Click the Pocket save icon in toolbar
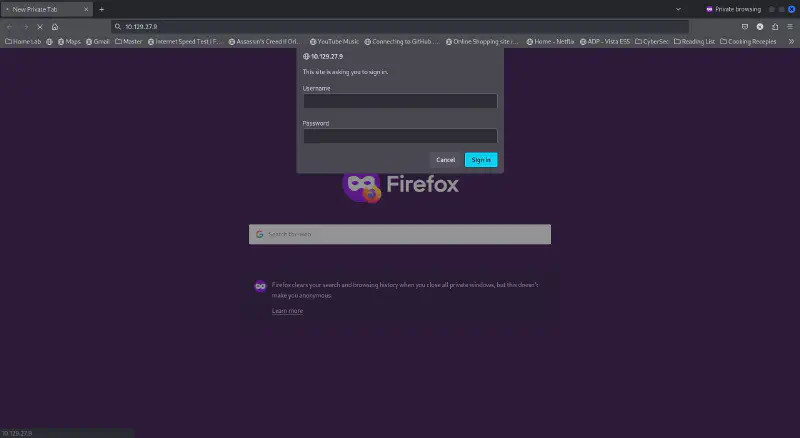Screen dimensions: 800x438 point(744,27)
